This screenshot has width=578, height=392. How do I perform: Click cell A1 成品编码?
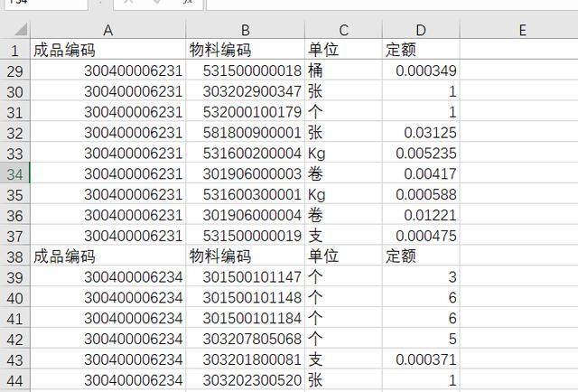click(108, 50)
